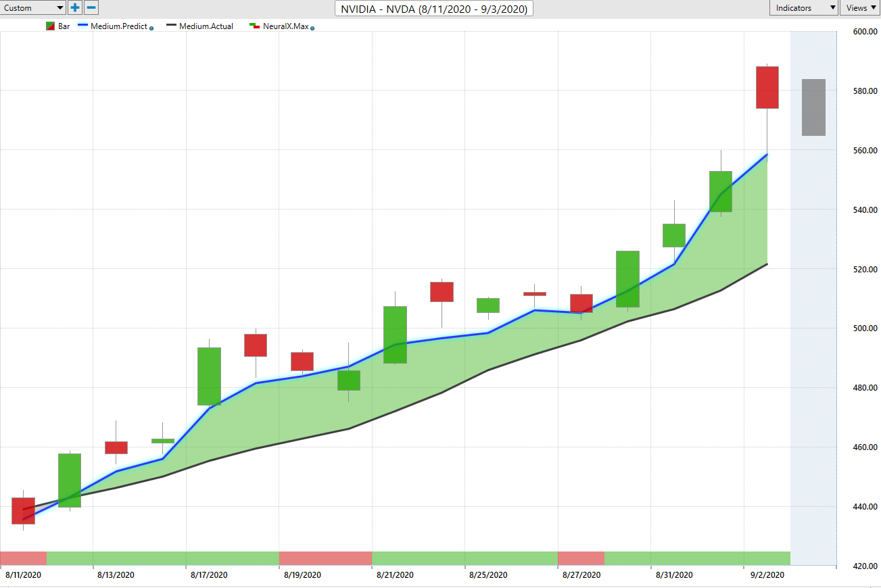The height and width of the screenshot is (588, 881).
Task: Click the 8/25/2020 date axis label
Action: 488,575
